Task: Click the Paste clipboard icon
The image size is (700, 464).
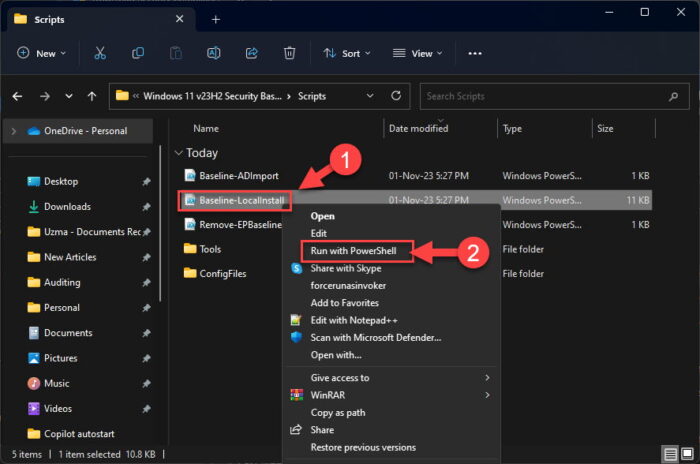Action: click(x=175, y=53)
